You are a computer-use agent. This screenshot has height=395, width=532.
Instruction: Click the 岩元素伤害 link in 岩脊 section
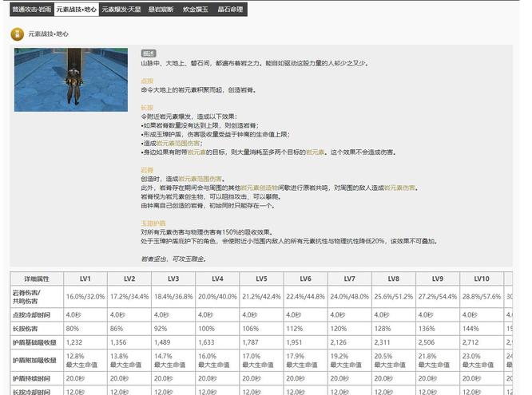coord(399,188)
